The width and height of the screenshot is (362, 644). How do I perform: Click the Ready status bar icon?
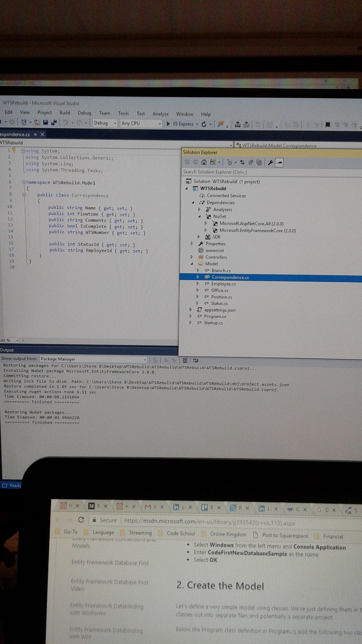coord(4,485)
